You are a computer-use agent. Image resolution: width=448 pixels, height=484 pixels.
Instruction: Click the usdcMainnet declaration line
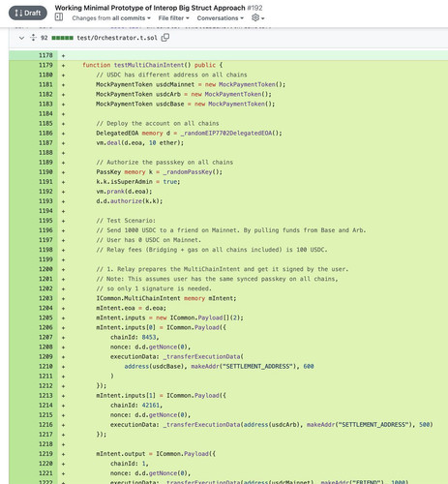coord(191,84)
